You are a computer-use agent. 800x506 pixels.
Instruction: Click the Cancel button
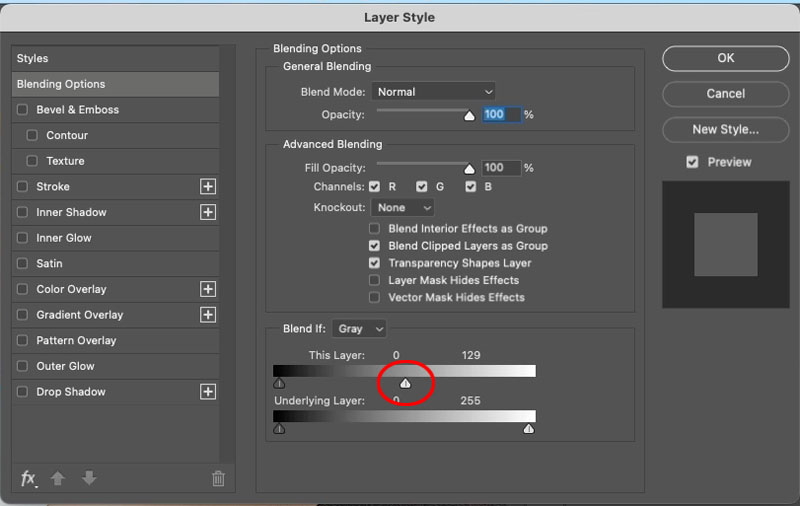pos(726,94)
